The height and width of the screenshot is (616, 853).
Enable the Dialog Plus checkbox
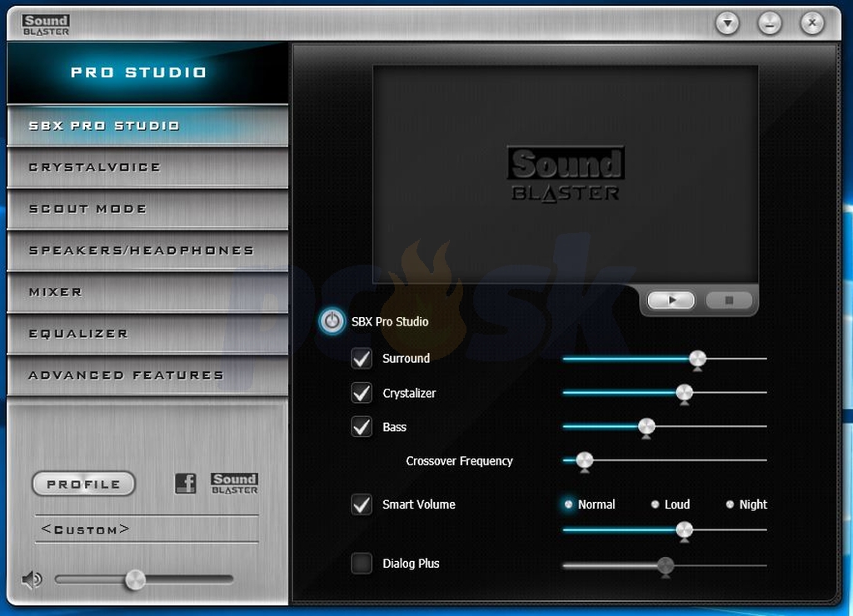click(362, 564)
